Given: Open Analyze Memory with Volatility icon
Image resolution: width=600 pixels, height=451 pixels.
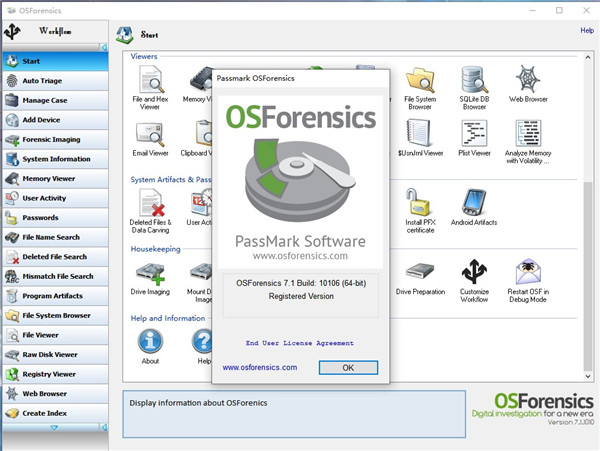Looking at the screenshot, I should coord(528,134).
